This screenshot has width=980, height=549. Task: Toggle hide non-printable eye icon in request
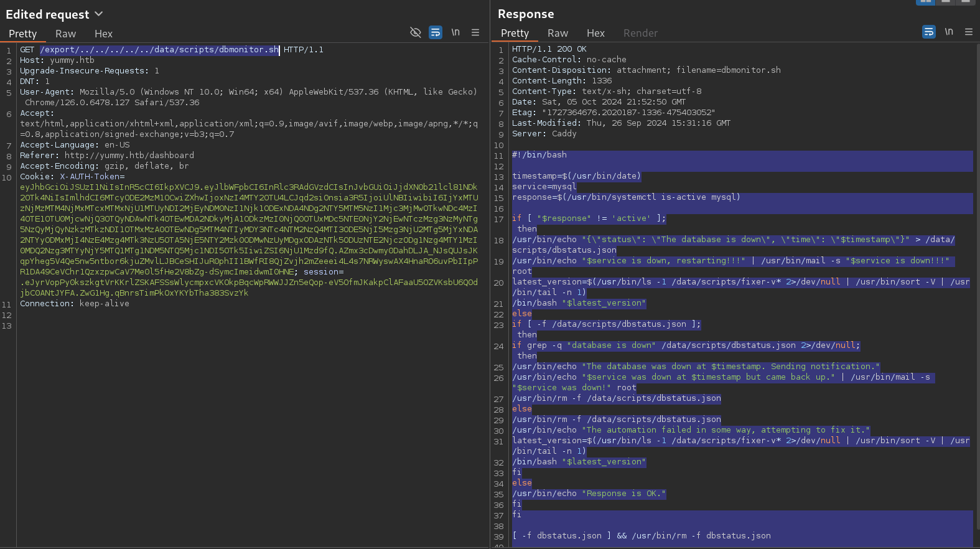pyautogui.click(x=416, y=32)
